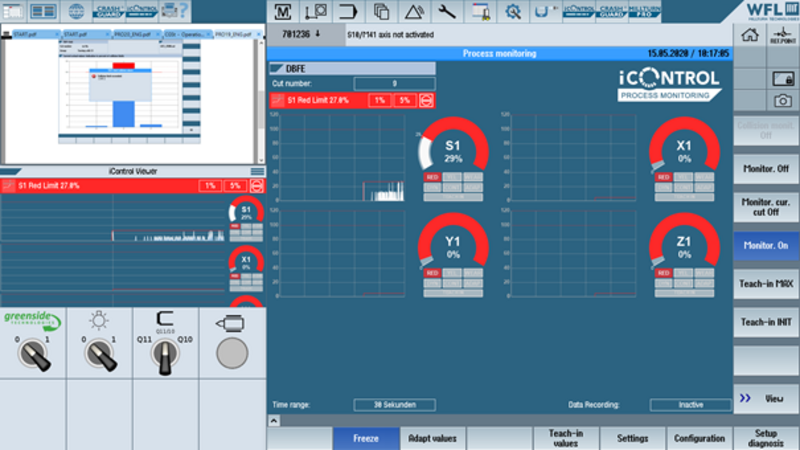Click the stop icon in DBFE red limit bar
Screen dimensions: 800x450
(426, 101)
